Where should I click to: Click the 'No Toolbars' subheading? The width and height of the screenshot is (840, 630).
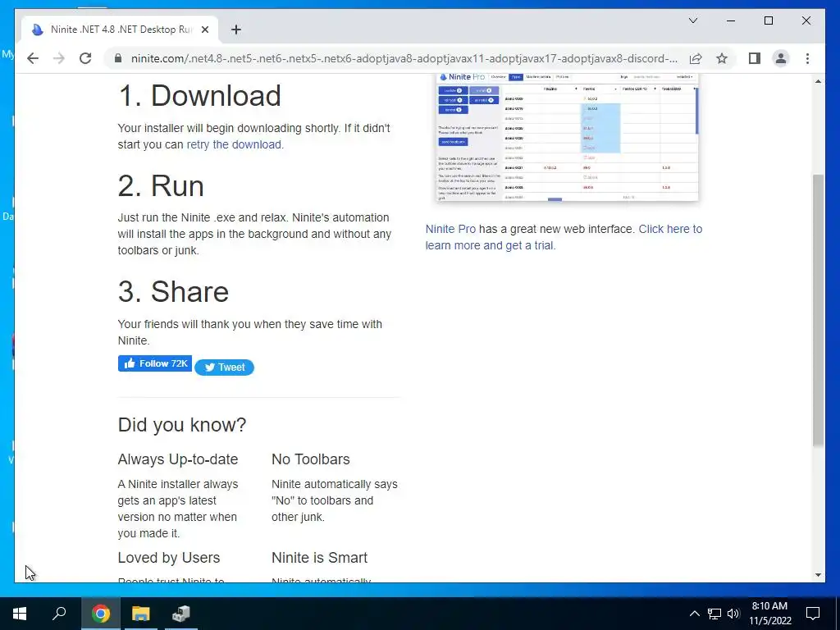click(x=311, y=459)
